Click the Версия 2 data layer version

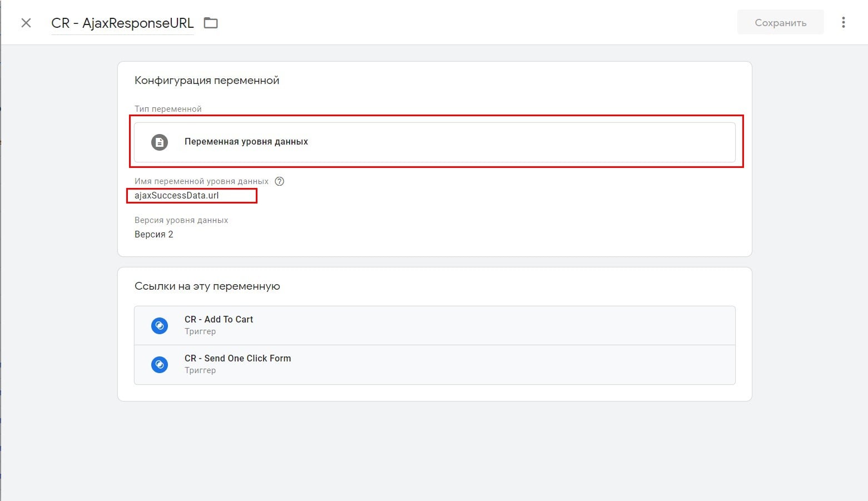click(x=154, y=235)
